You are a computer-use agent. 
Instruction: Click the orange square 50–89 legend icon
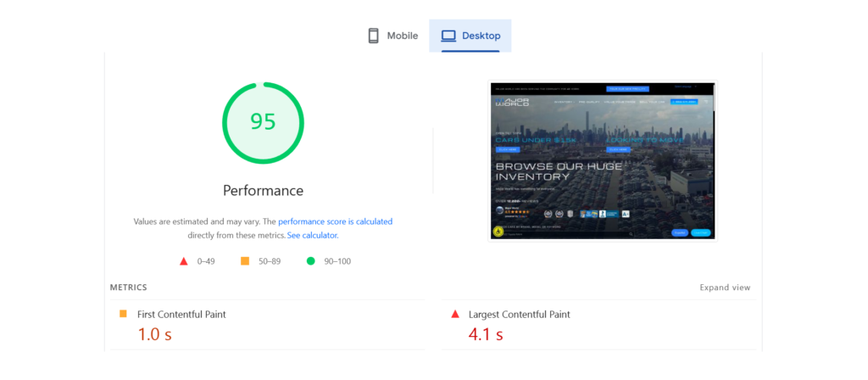[245, 261]
